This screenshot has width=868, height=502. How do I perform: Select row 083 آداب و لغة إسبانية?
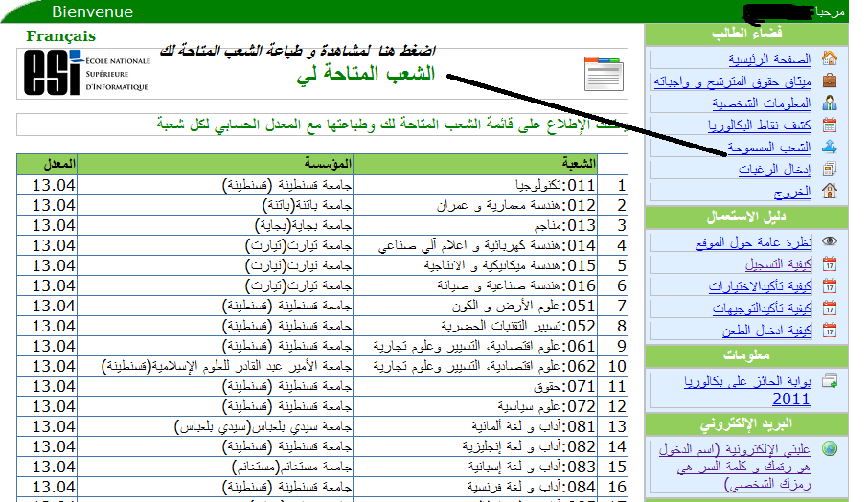(x=322, y=467)
